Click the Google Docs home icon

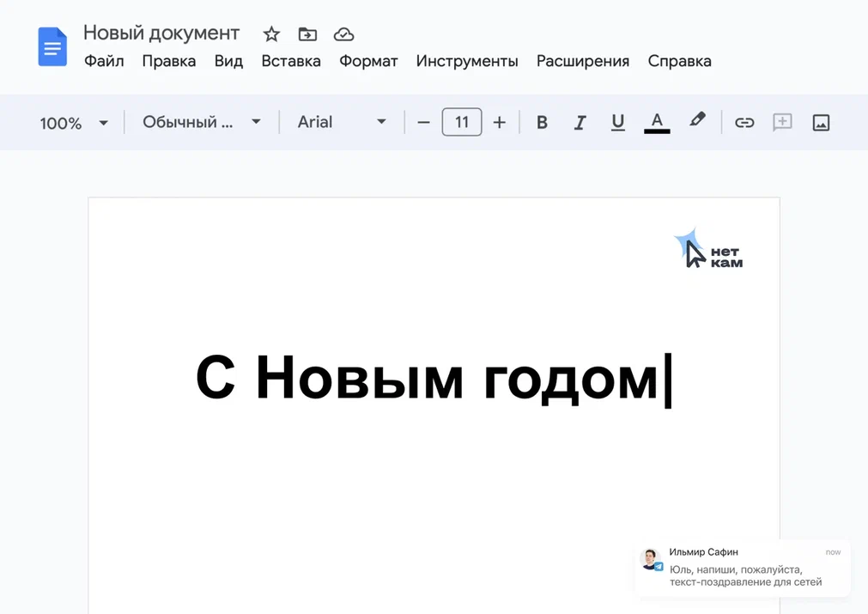tap(52, 46)
